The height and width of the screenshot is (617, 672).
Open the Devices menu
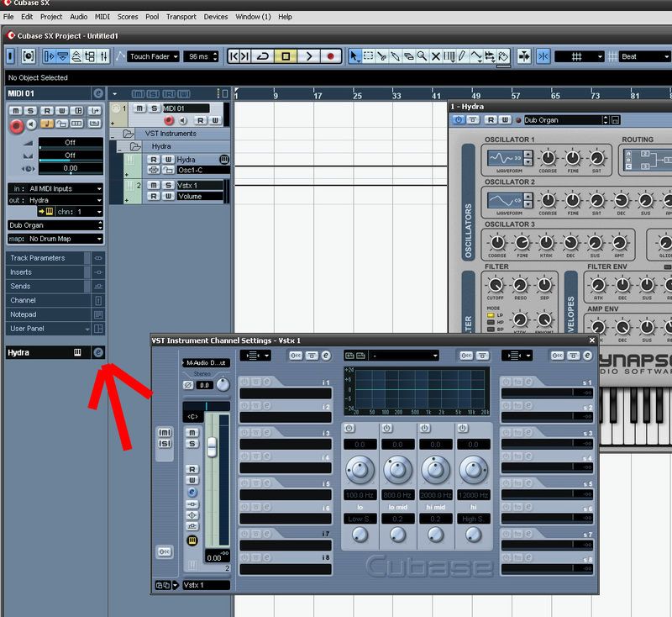click(x=216, y=17)
